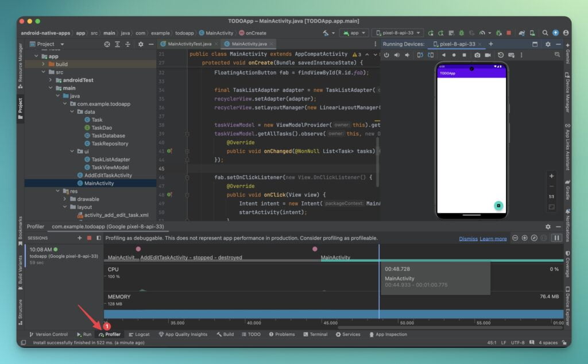Click the build hammer icon
Screen dimensions: 588x364
pos(326,33)
